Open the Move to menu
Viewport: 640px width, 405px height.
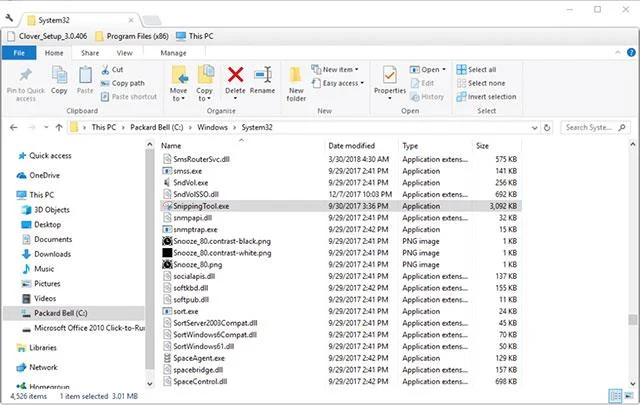(179, 83)
